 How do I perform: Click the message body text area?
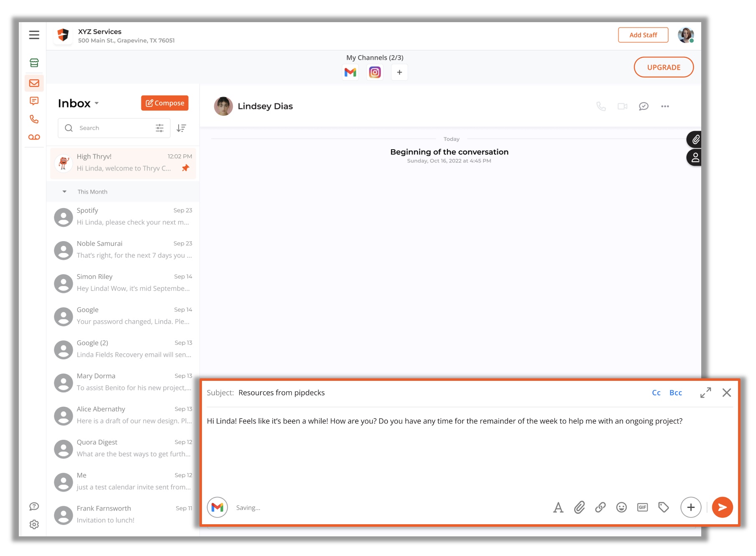(x=469, y=451)
